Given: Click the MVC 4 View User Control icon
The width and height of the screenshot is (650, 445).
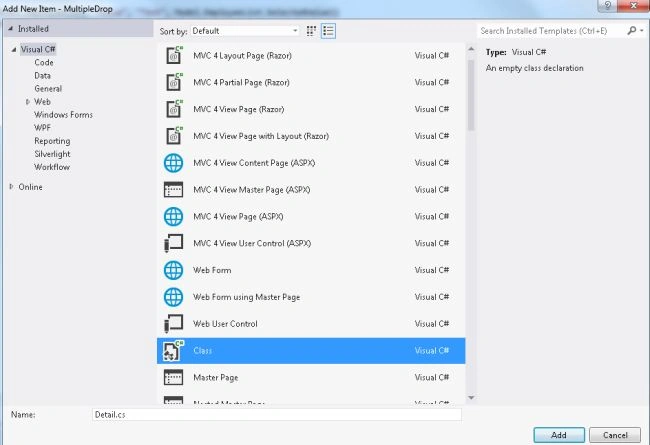Looking at the screenshot, I should coord(173,243).
